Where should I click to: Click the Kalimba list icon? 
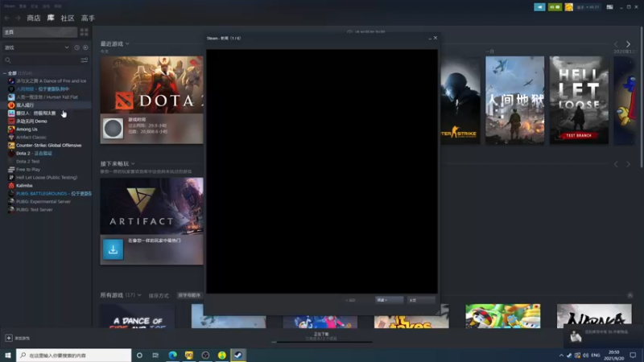(11, 186)
